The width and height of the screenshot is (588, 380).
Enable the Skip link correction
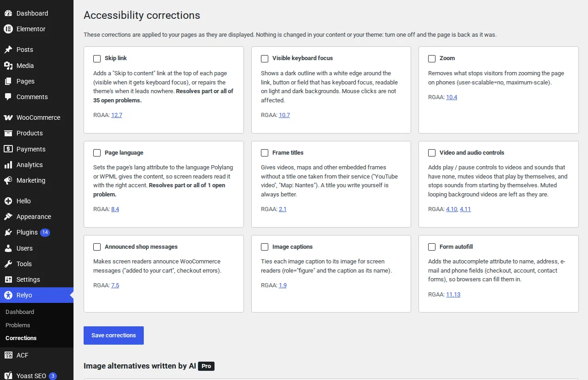coord(97,59)
